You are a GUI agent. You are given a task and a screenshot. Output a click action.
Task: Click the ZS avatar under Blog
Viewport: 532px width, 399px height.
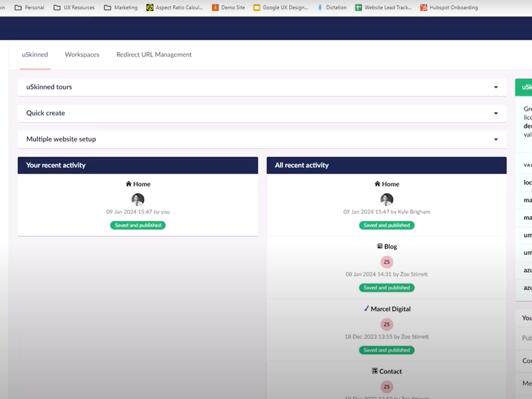(386, 262)
